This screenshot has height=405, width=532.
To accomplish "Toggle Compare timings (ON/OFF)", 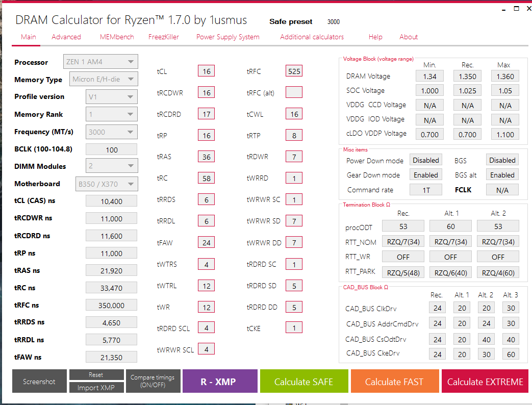I will [x=153, y=381].
